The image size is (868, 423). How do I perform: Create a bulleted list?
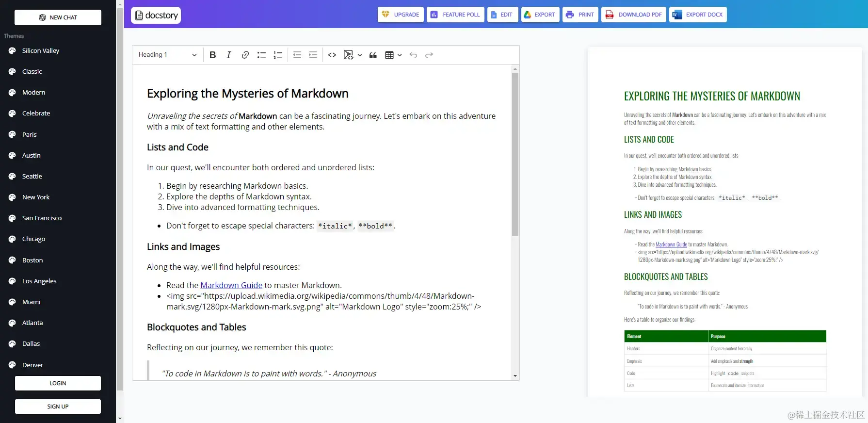click(261, 55)
